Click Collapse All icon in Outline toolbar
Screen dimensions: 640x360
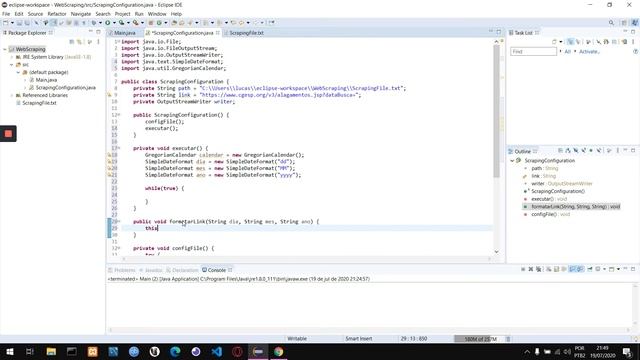click(x=560, y=151)
